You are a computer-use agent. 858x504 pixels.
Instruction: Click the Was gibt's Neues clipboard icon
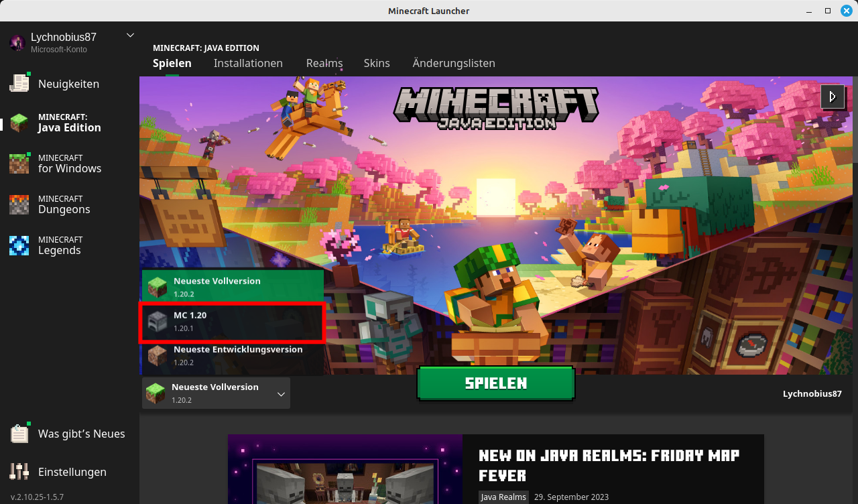coord(19,434)
